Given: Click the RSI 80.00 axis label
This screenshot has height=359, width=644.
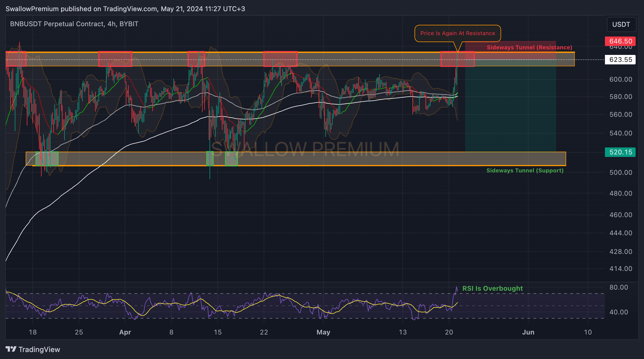Looking at the screenshot, I should pos(619,287).
